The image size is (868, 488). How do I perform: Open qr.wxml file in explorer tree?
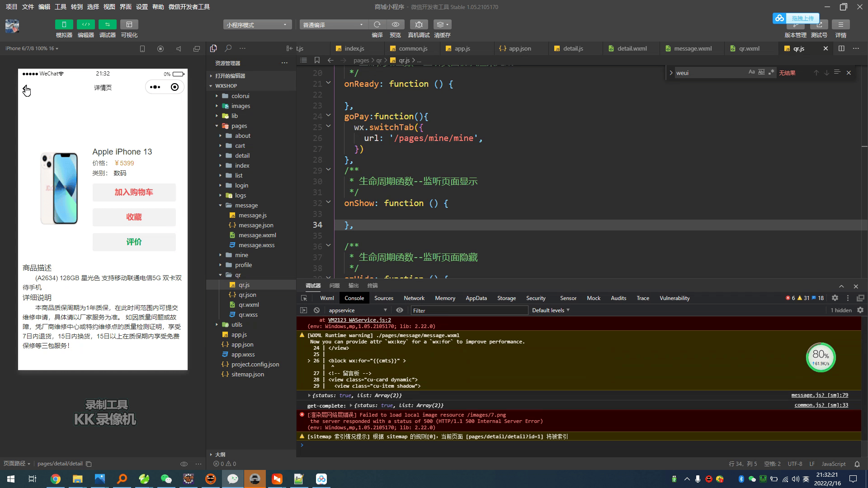point(249,305)
